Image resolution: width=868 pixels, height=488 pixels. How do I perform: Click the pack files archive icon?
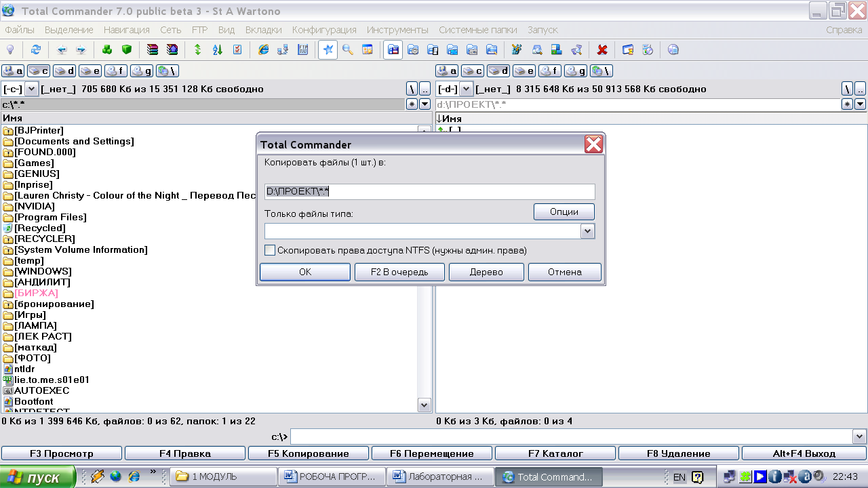tap(153, 49)
